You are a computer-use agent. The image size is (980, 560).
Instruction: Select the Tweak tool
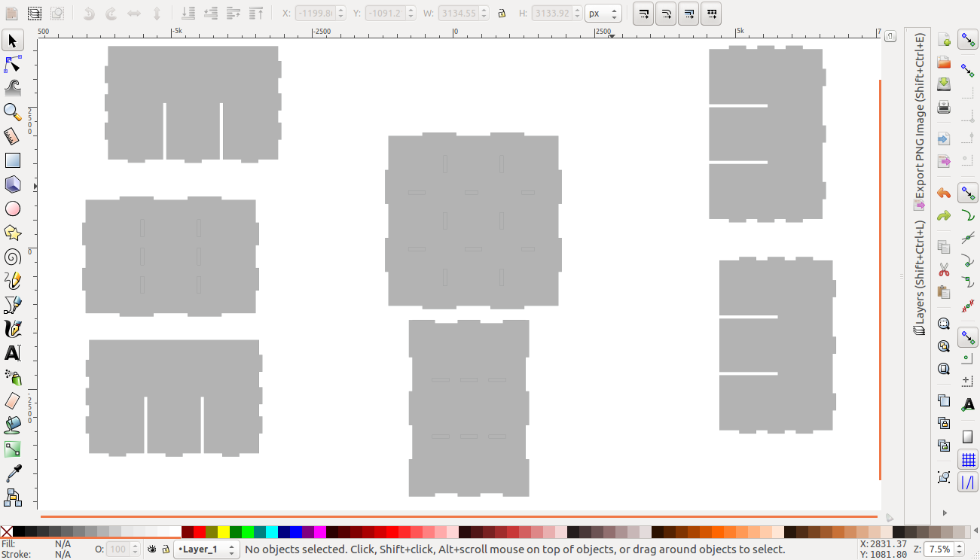(13, 88)
